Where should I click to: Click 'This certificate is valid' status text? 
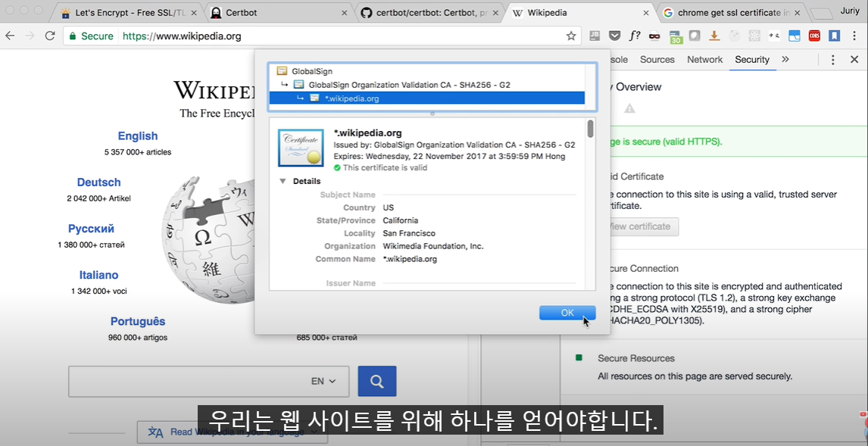click(x=386, y=167)
